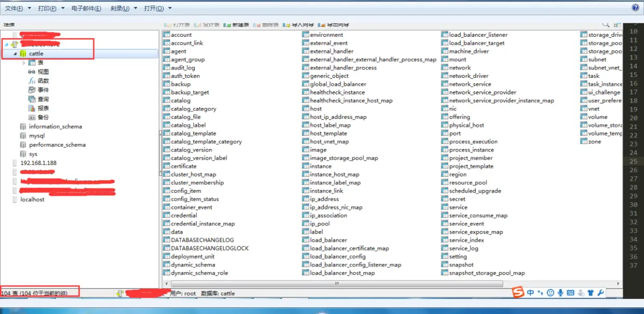This screenshot has height=314, width=644.
Task: Open the Sogou soft keyboard icon
Action: (x=571, y=293)
